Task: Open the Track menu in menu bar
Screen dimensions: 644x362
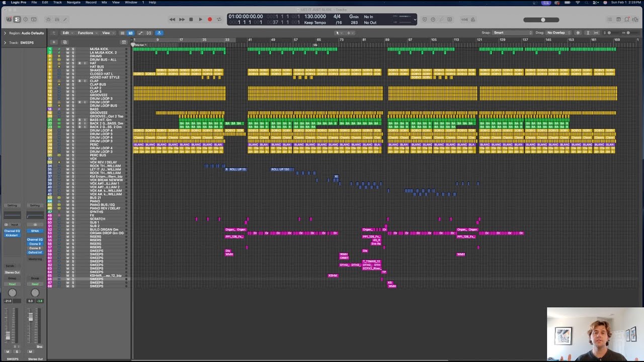Action: (x=57, y=3)
